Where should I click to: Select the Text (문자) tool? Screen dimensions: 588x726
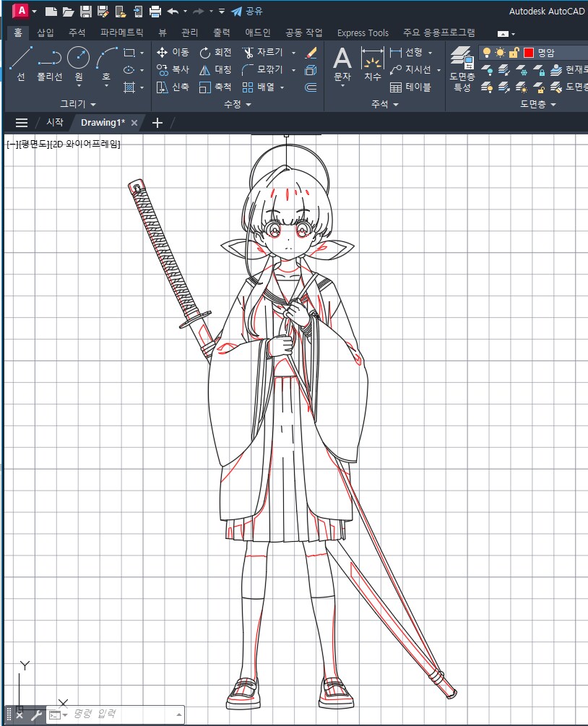coord(342,64)
